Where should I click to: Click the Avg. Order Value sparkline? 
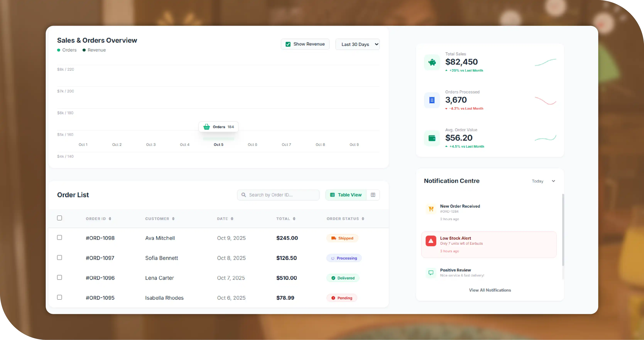[545, 138]
